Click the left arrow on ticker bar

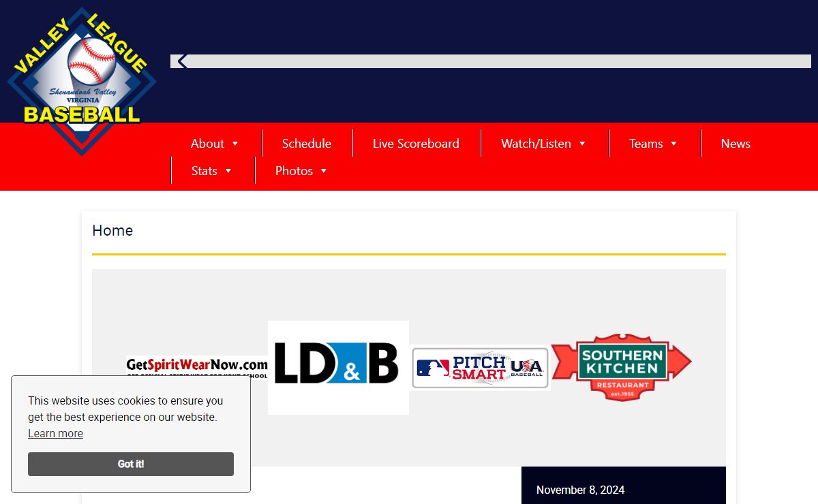pyautogui.click(x=182, y=61)
